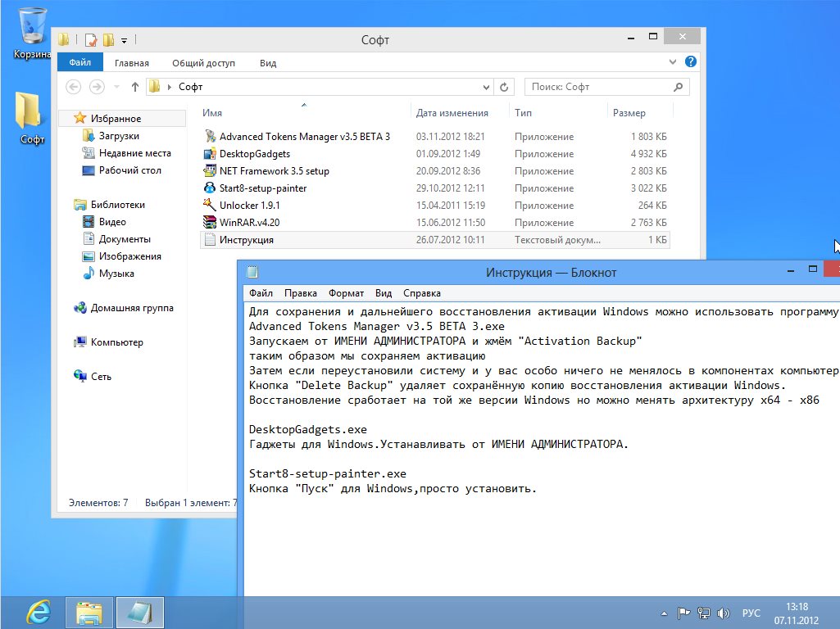Click New folder icon in quick access toolbar

click(109, 39)
